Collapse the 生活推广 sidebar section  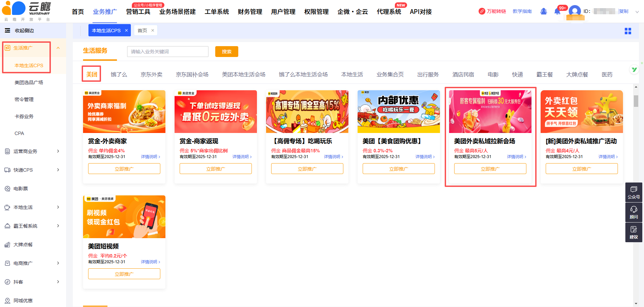click(58, 48)
